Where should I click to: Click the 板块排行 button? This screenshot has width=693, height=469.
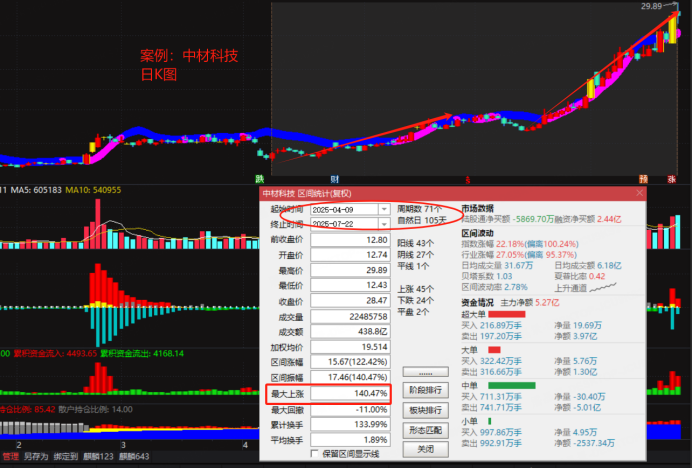pos(427,410)
